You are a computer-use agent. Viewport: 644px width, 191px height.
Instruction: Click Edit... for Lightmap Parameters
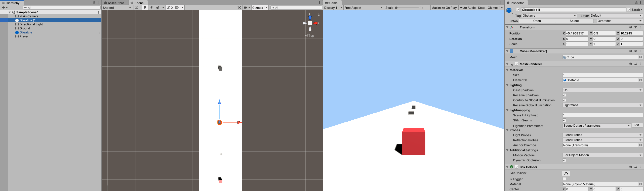pyautogui.click(x=637, y=125)
